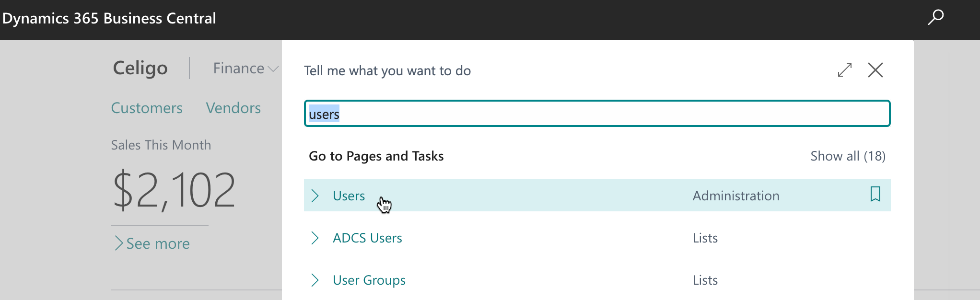
Task: Open the Finance dropdown menu
Action: click(x=245, y=69)
